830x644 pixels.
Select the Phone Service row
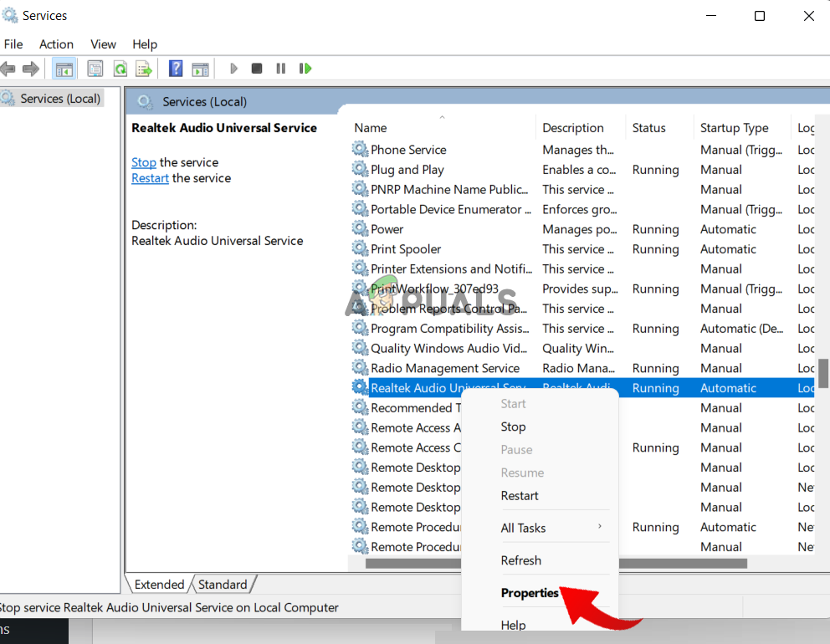(582, 150)
